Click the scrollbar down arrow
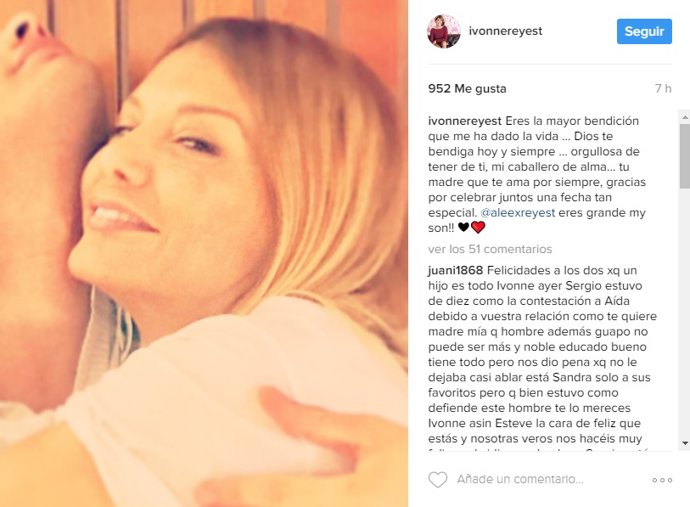This screenshot has height=507, width=690. pyautogui.click(x=685, y=443)
